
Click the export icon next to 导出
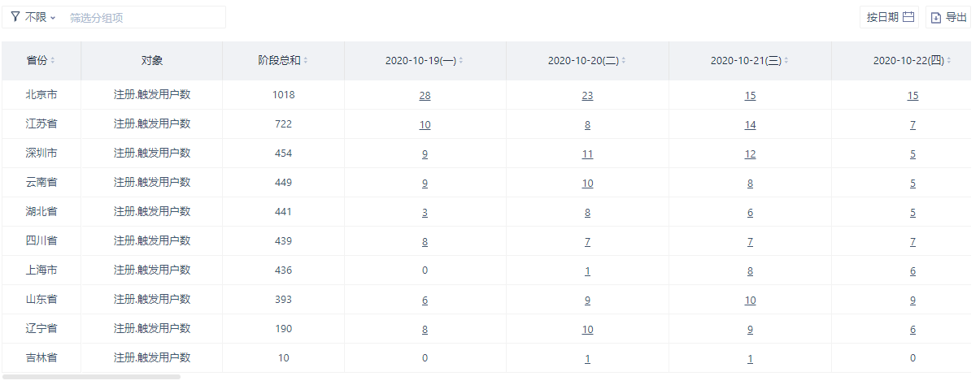(x=936, y=17)
